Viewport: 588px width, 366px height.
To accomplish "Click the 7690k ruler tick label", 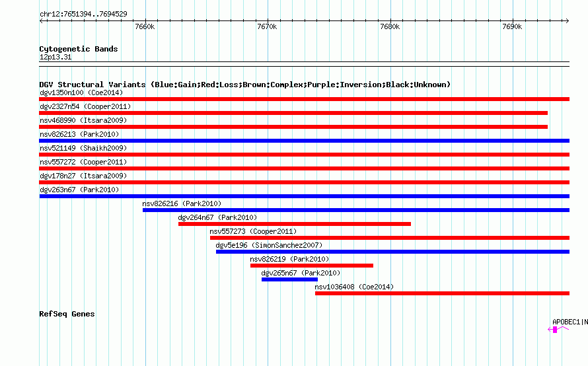I will pos(512,26).
